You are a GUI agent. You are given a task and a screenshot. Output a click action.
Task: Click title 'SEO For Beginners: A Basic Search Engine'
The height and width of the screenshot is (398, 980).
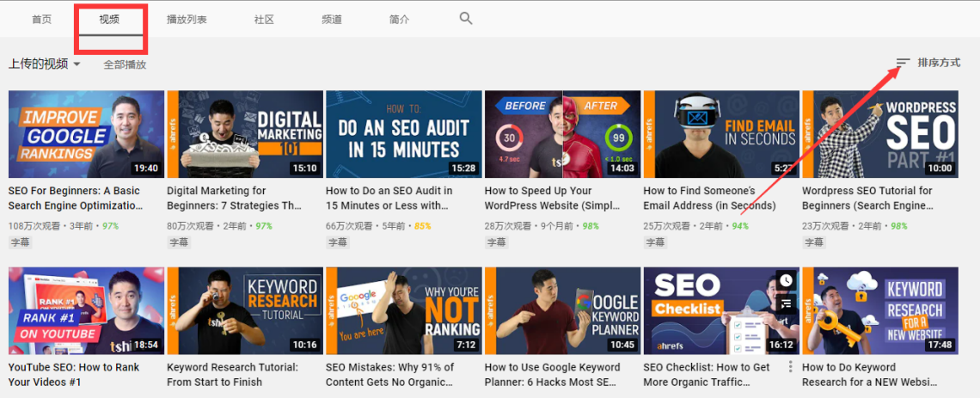[76, 198]
